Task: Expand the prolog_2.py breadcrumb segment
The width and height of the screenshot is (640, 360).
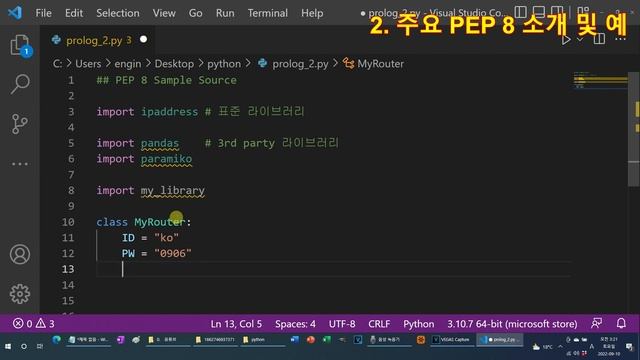Action: click(300, 64)
